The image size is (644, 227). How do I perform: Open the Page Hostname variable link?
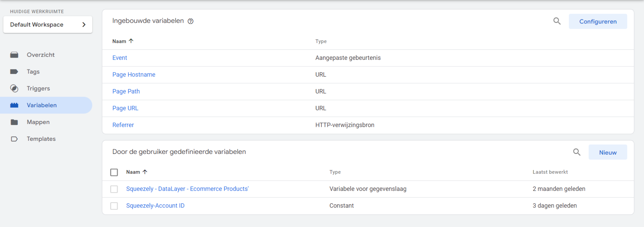coord(134,75)
